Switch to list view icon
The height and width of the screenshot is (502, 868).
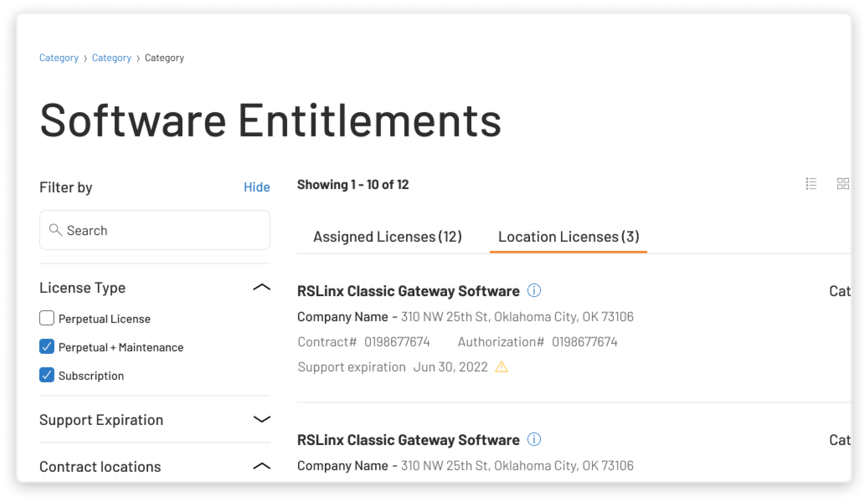click(811, 184)
